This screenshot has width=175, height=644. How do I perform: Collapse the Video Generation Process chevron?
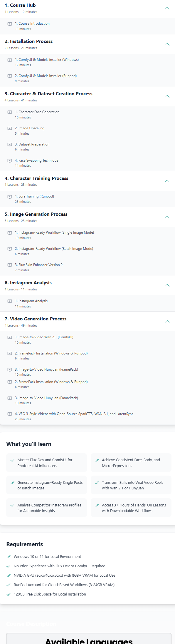[167, 322]
